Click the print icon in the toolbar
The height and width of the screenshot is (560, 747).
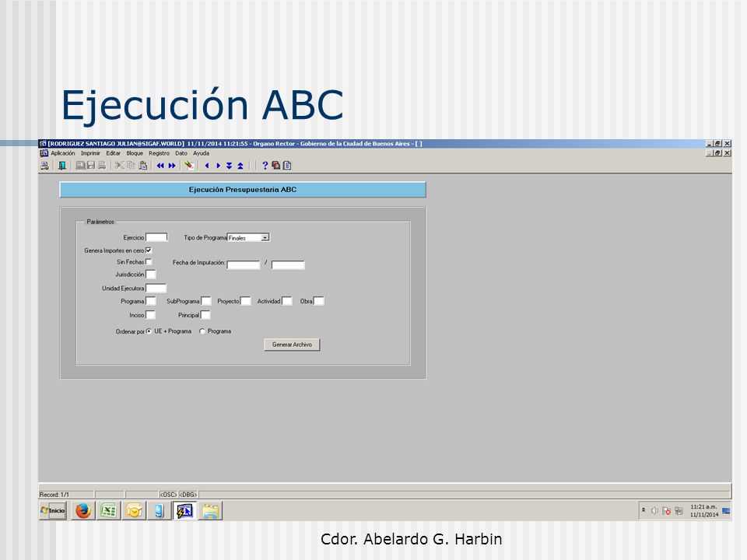pyautogui.click(x=44, y=165)
